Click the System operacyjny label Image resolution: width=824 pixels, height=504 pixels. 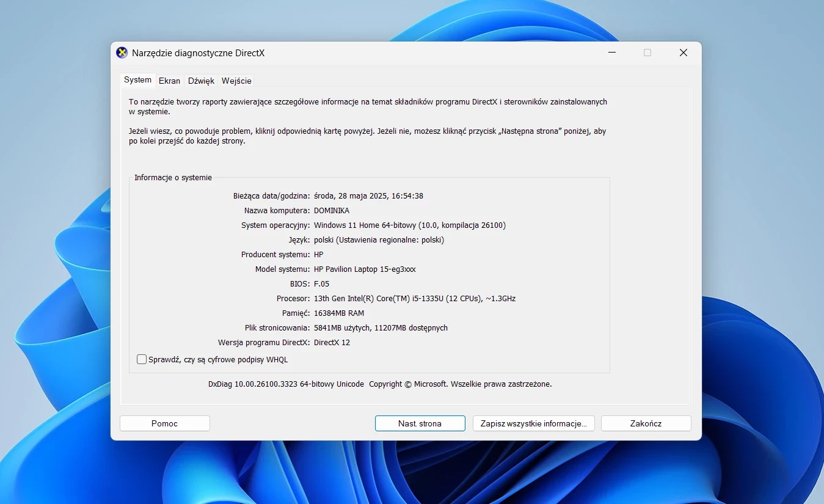click(x=276, y=225)
